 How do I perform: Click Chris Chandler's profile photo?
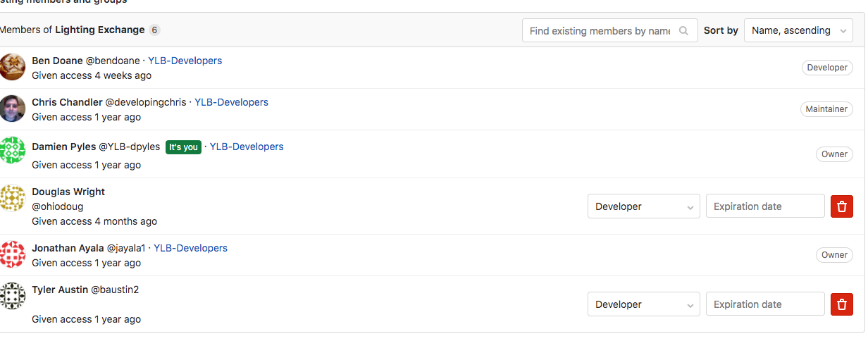[13, 108]
